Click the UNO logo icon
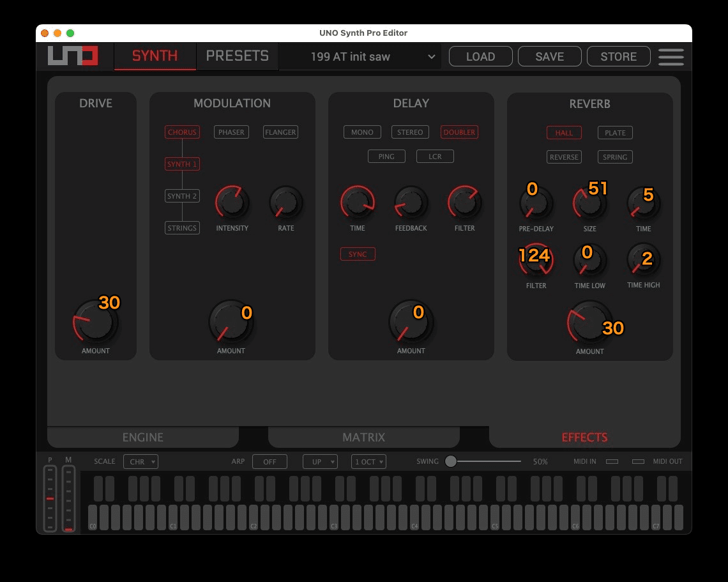728x582 pixels. click(x=72, y=56)
